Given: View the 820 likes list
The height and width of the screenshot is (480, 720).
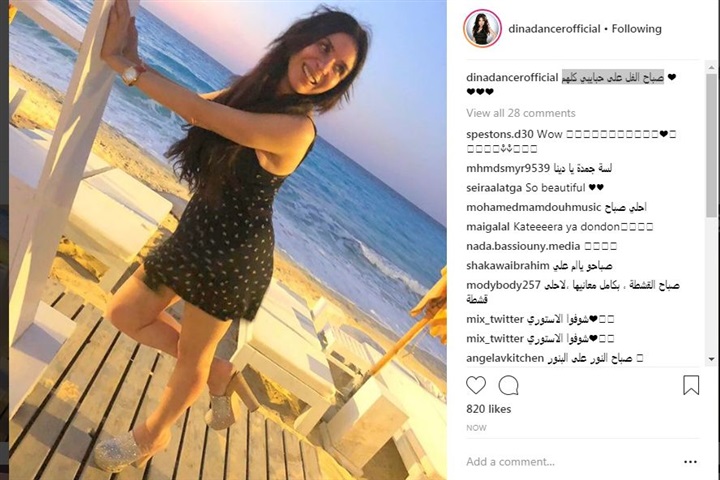Looking at the screenshot, I should pyautogui.click(x=489, y=409).
